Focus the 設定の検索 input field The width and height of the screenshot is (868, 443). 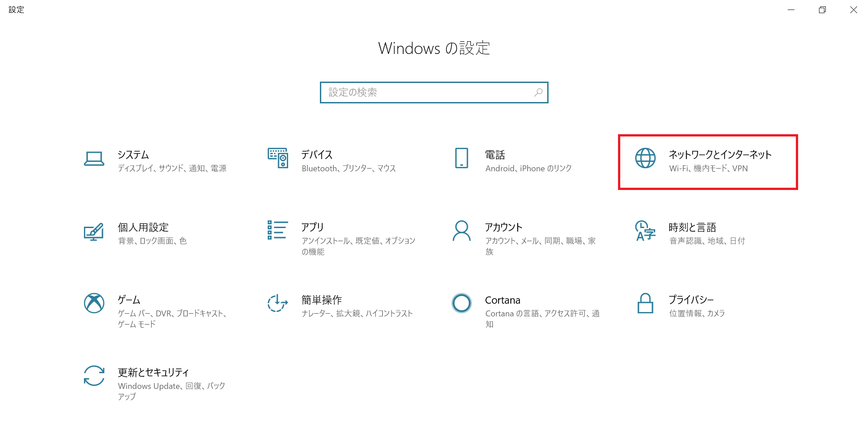pos(434,92)
